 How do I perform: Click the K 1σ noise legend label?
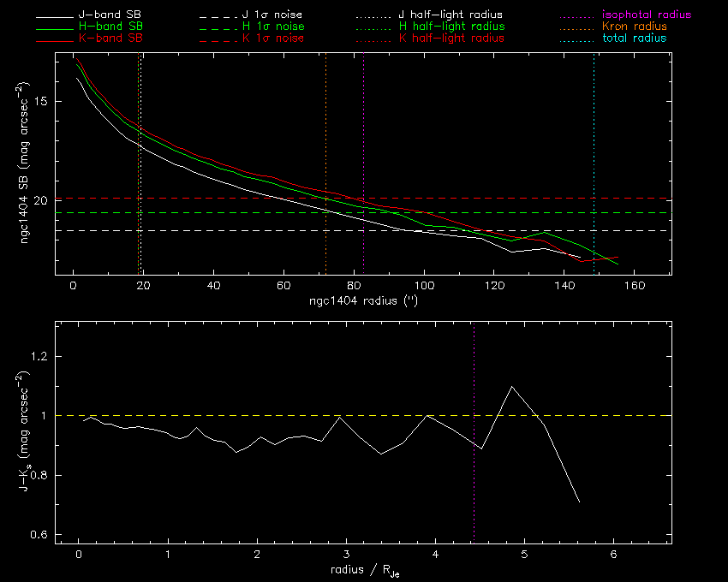click(277, 39)
